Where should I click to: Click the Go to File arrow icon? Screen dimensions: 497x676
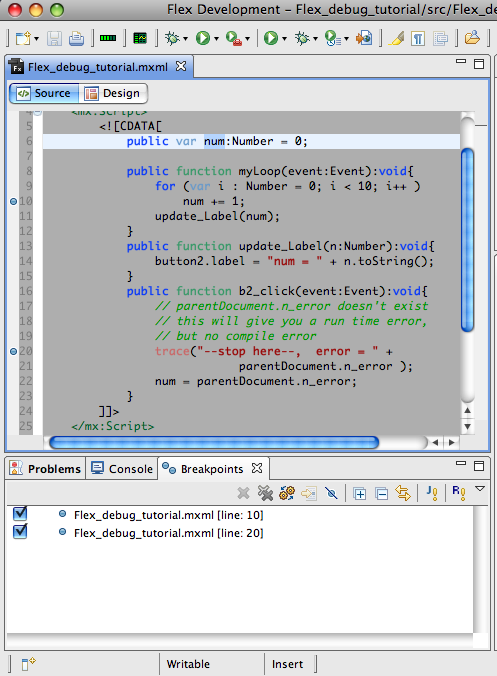point(309,493)
